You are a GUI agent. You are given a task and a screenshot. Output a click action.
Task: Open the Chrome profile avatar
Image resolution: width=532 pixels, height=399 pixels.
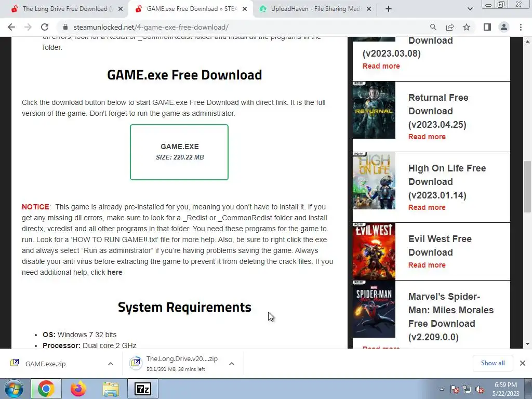pyautogui.click(x=504, y=27)
